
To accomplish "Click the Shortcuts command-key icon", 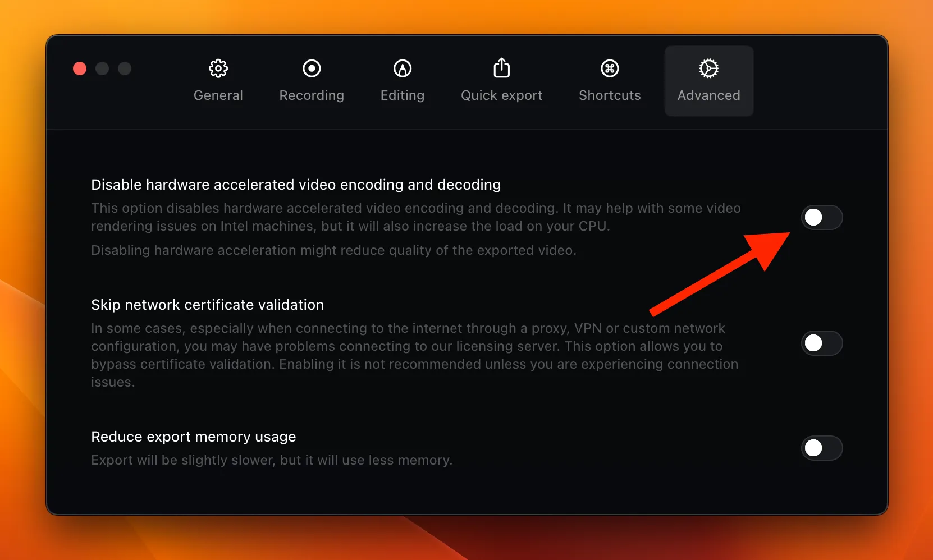I will click(610, 68).
